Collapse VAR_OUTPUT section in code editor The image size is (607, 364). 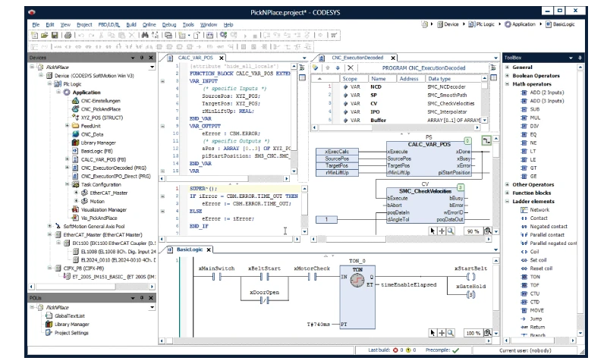(162, 126)
